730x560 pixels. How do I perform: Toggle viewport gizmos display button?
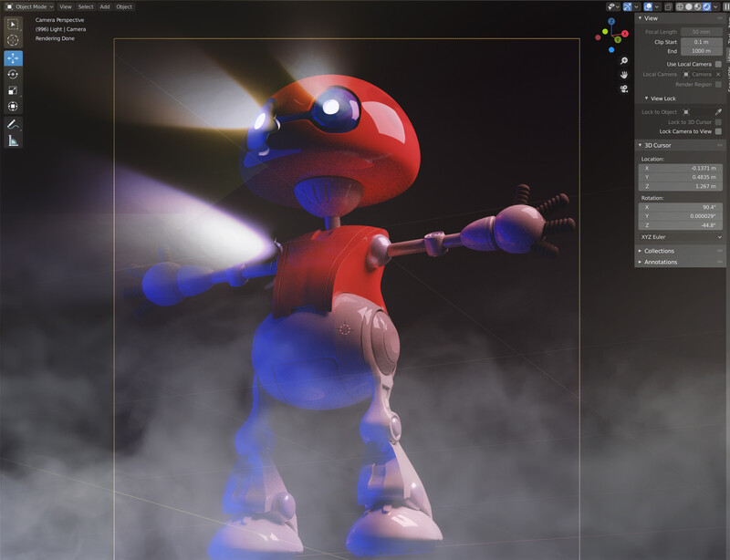click(627, 7)
